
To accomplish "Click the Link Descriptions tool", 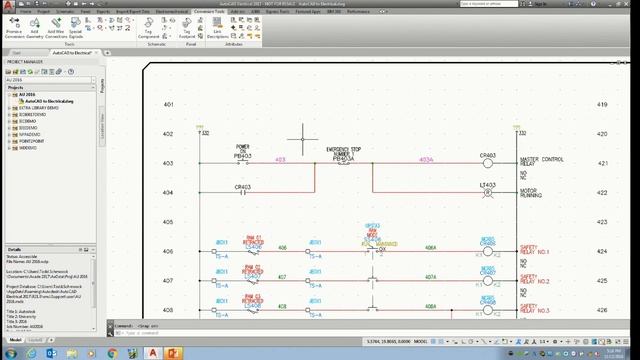I will click(x=217, y=28).
